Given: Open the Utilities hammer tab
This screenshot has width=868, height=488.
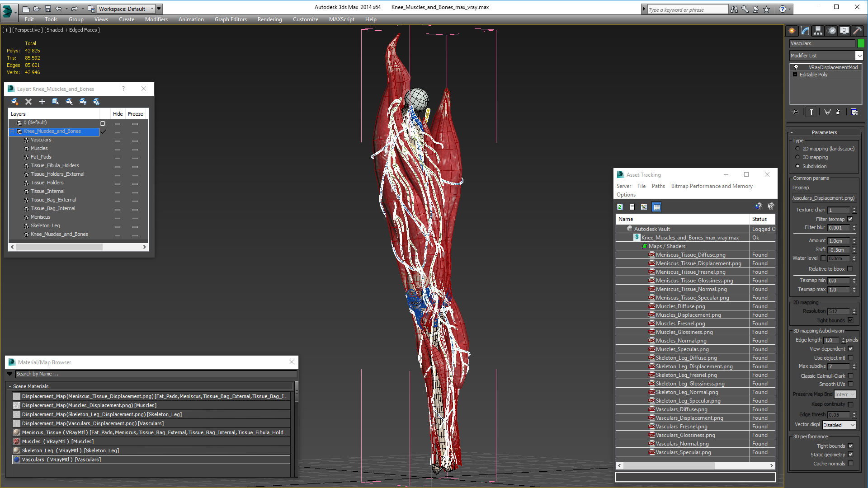Looking at the screenshot, I should click(x=857, y=31).
